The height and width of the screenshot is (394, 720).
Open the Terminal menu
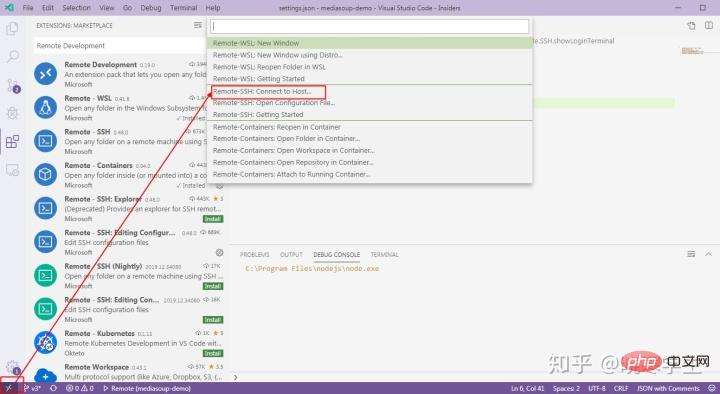184,8
